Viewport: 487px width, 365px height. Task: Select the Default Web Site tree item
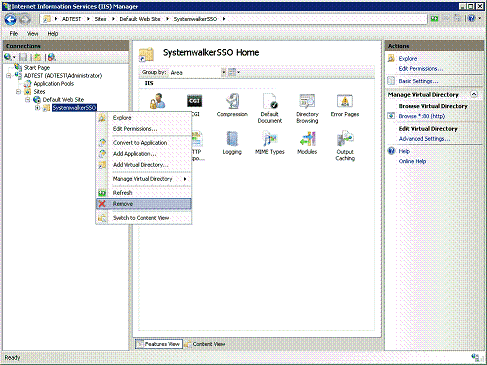tap(63, 100)
